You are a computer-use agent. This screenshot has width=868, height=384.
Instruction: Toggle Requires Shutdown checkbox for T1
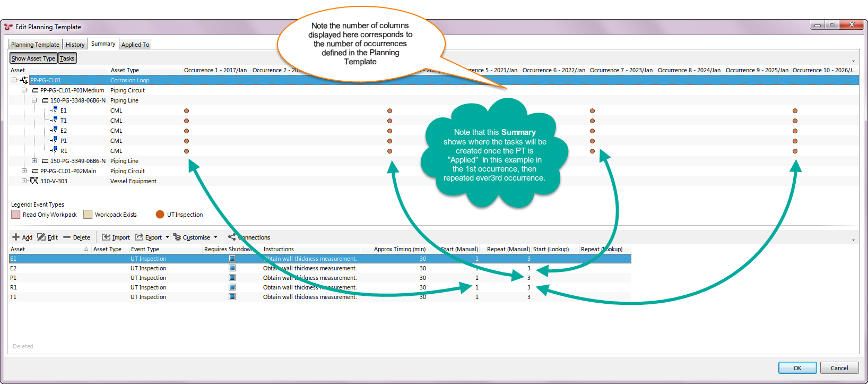[x=232, y=297]
